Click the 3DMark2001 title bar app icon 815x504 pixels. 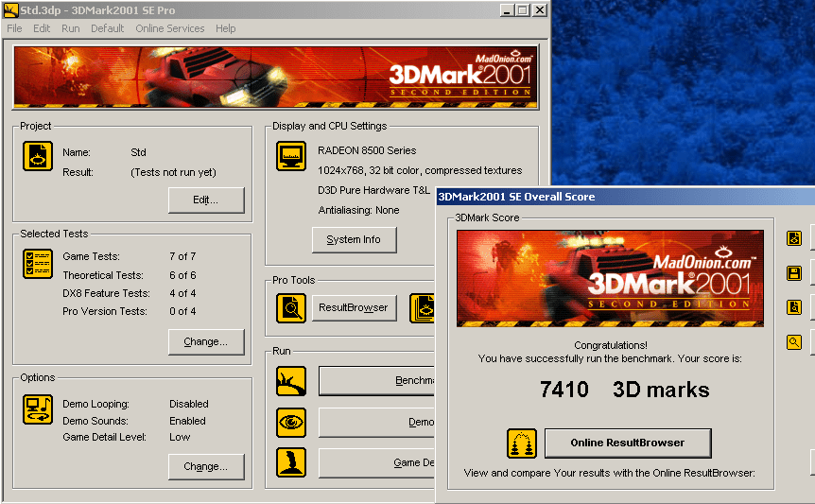click(10, 9)
